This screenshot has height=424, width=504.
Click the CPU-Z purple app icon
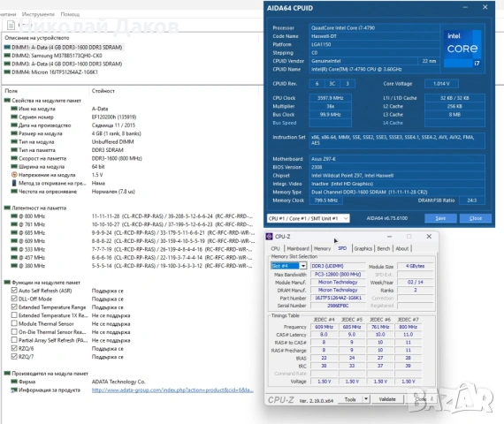coord(269,237)
